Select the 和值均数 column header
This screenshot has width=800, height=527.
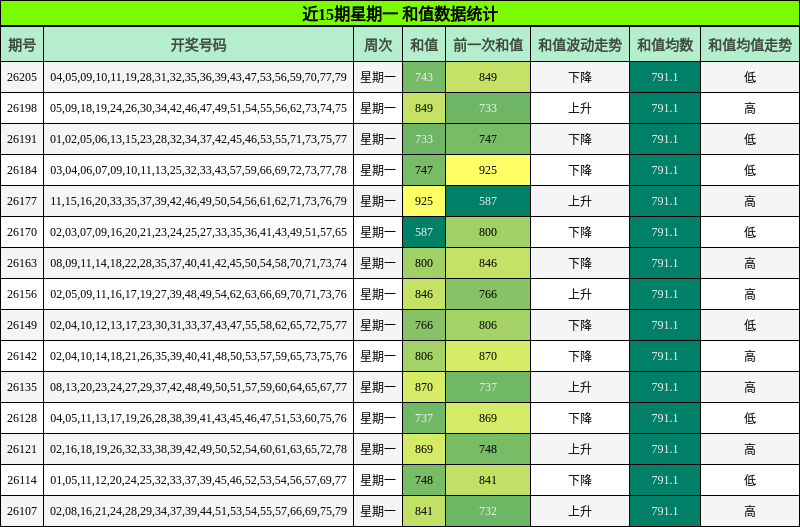pos(665,45)
